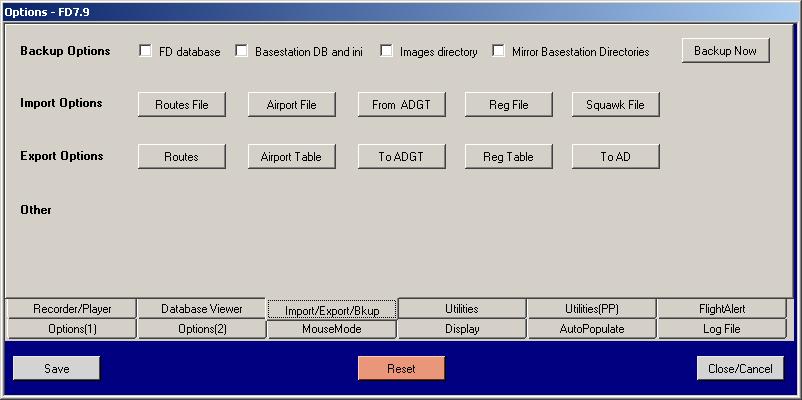
Task: Click the To ADGT export button
Action: point(402,157)
